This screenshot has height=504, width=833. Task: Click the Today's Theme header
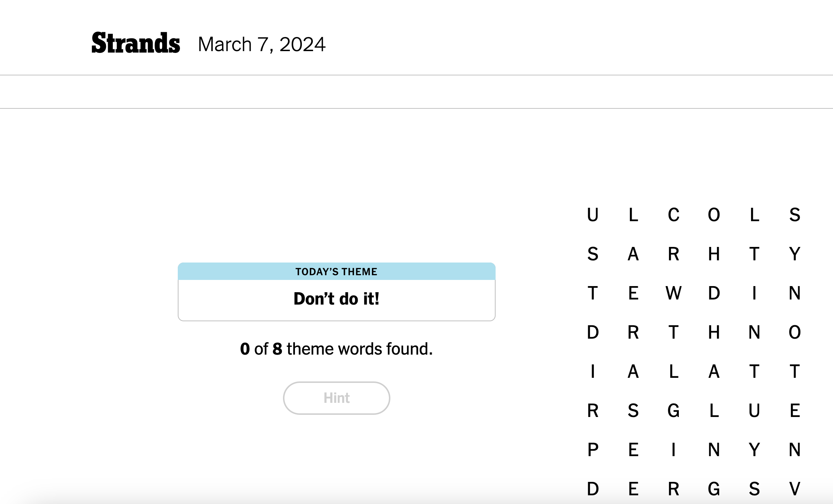point(336,272)
